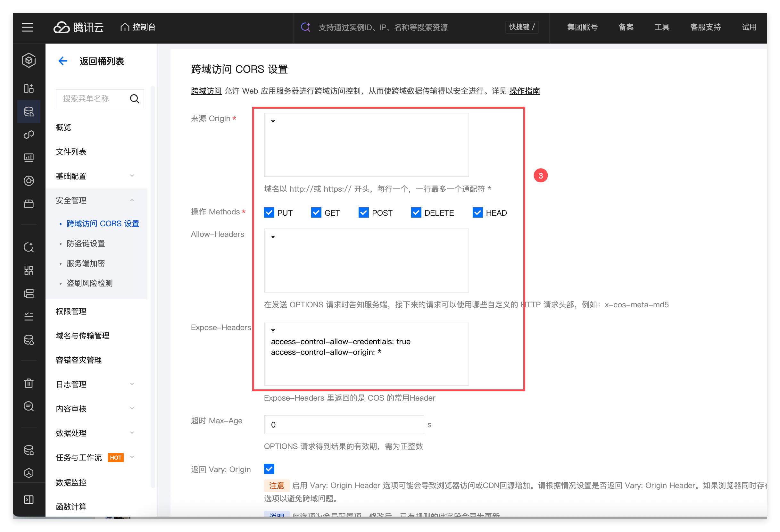Open the monitor chart icon in left rail
780x532 pixels.
point(29,158)
